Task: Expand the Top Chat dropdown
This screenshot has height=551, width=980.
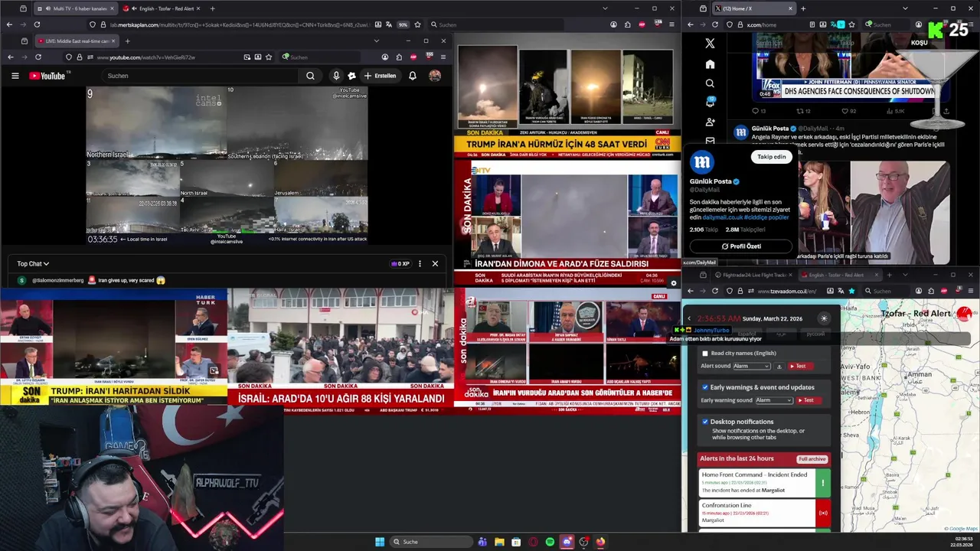Action: [34, 264]
